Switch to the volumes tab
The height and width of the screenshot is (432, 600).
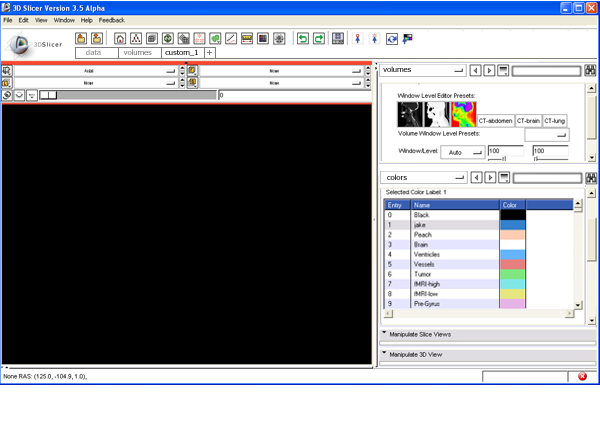pyautogui.click(x=140, y=53)
